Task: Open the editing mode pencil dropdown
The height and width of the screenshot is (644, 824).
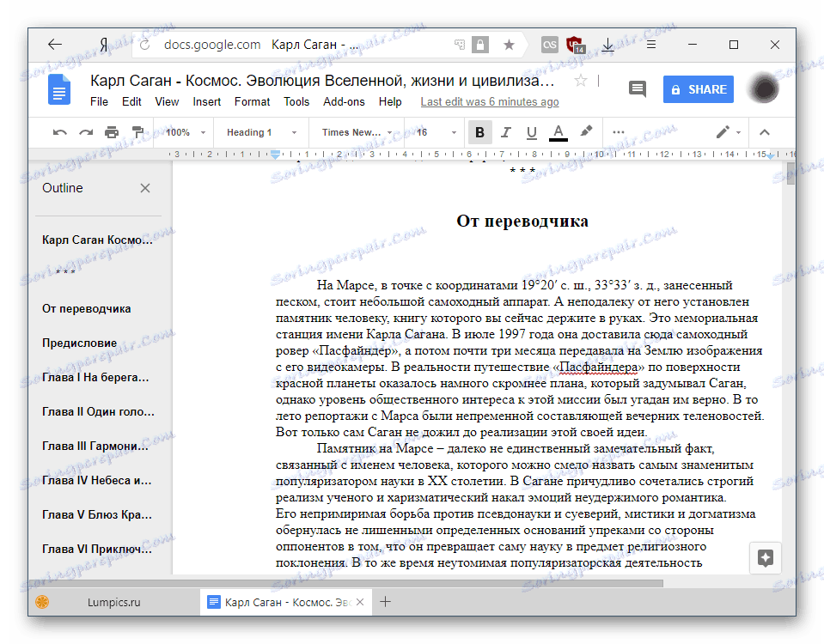Action: click(728, 132)
